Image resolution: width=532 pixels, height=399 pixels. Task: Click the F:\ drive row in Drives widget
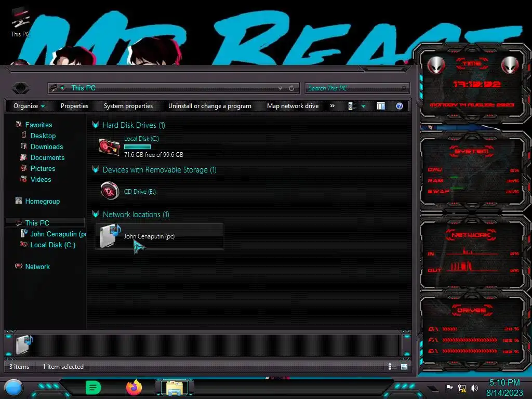click(474, 340)
